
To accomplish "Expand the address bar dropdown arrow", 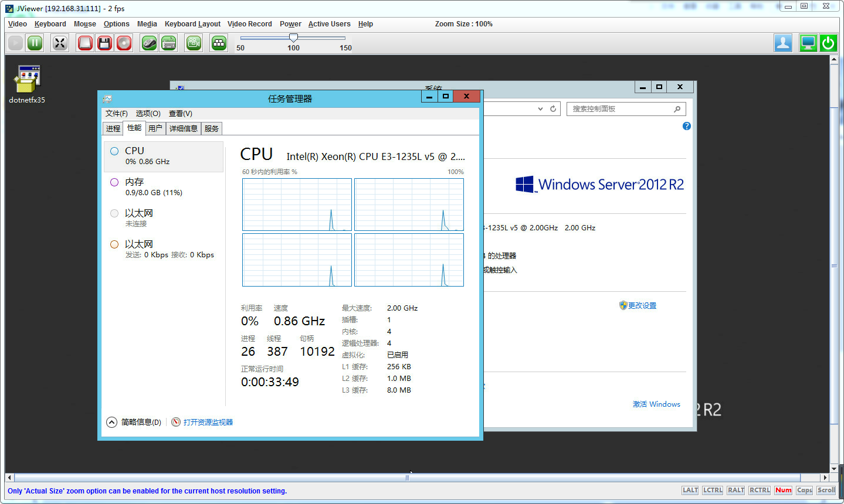I will (x=540, y=109).
